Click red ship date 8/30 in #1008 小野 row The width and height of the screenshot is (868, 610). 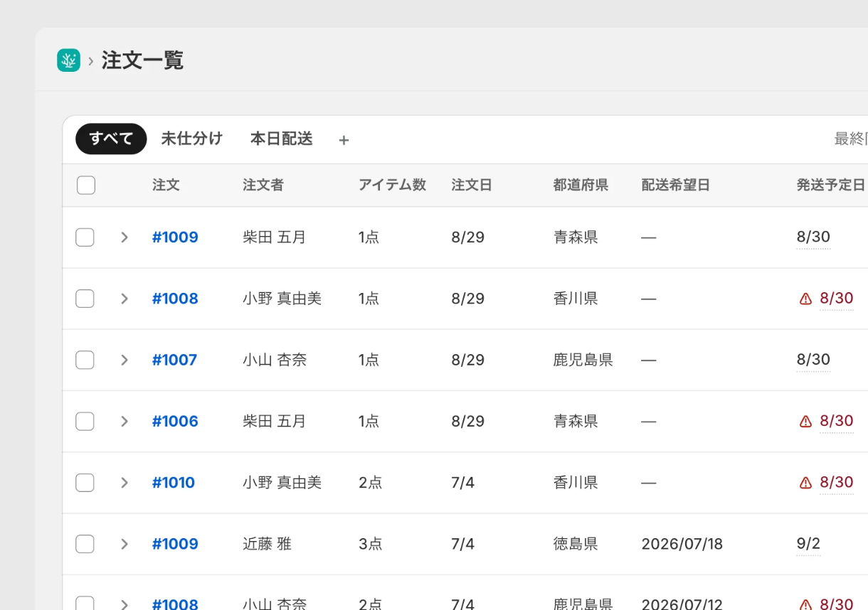(837, 299)
